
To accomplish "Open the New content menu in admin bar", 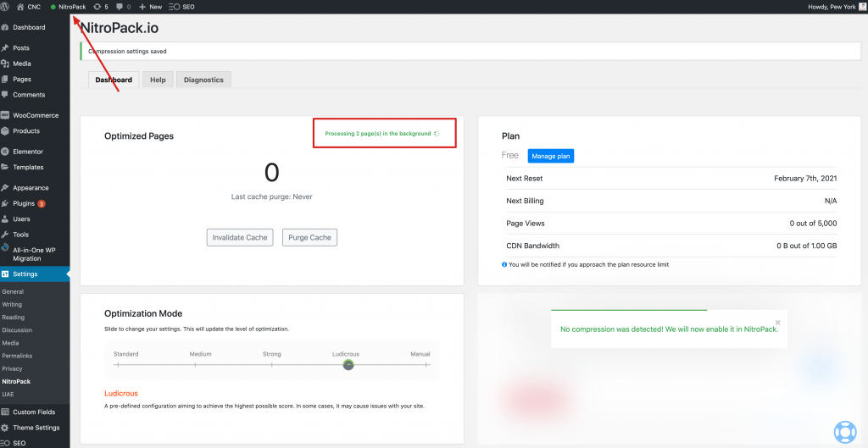I will 150,7.
